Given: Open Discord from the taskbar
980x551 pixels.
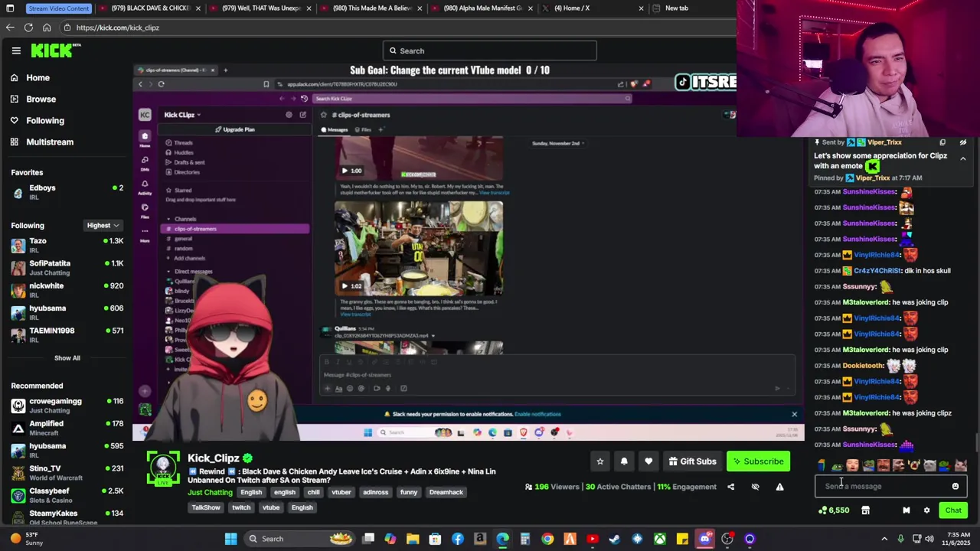Looking at the screenshot, I should [705, 539].
